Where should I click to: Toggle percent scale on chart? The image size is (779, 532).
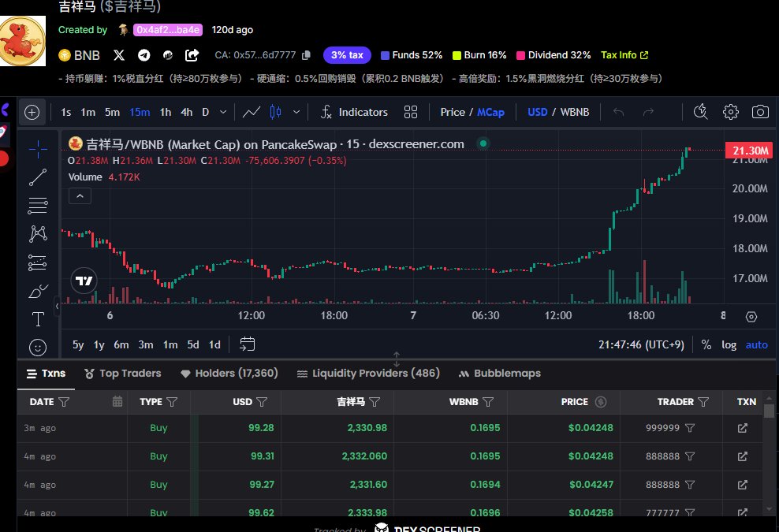pos(706,344)
